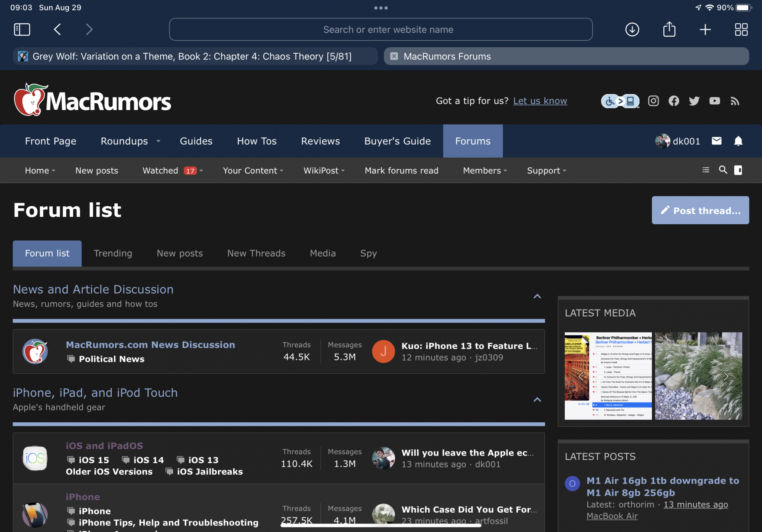762x532 pixels.
Task: Collapse News and Article Discussion section
Action: [x=537, y=296]
